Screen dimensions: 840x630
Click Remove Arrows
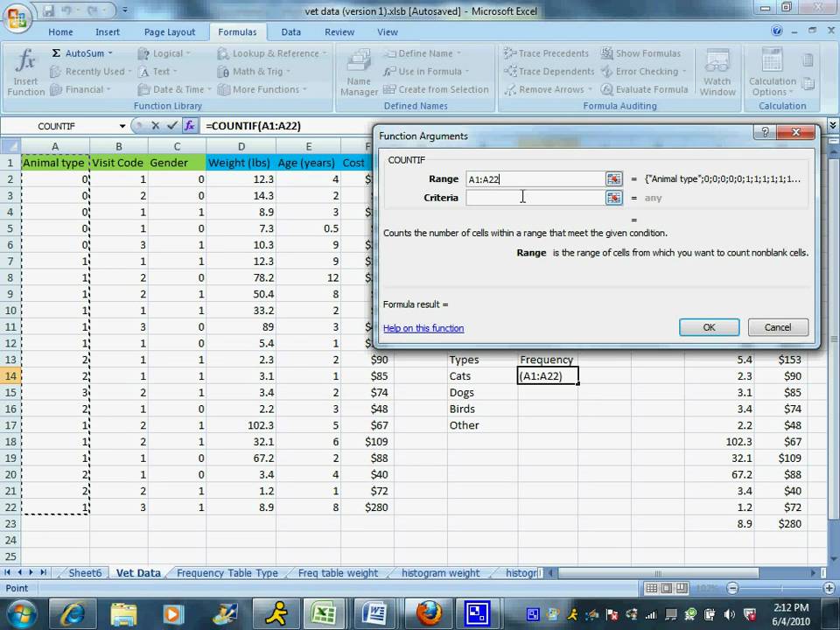click(x=548, y=89)
